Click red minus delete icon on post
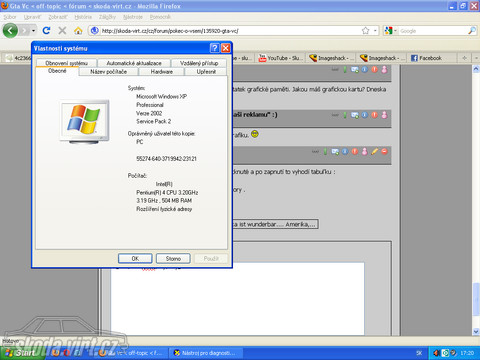The height and width of the screenshot is (360, 480). click(384, 152)
